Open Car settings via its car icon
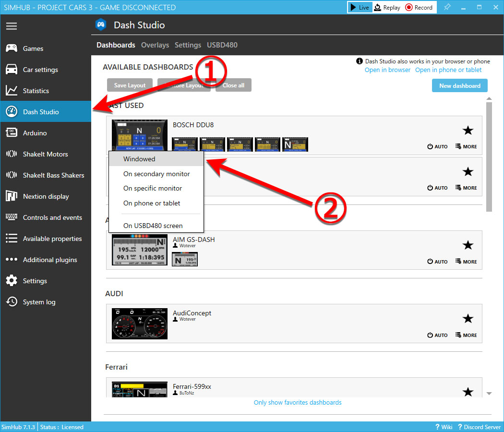The image size is (504, 432). pos(12,70)
